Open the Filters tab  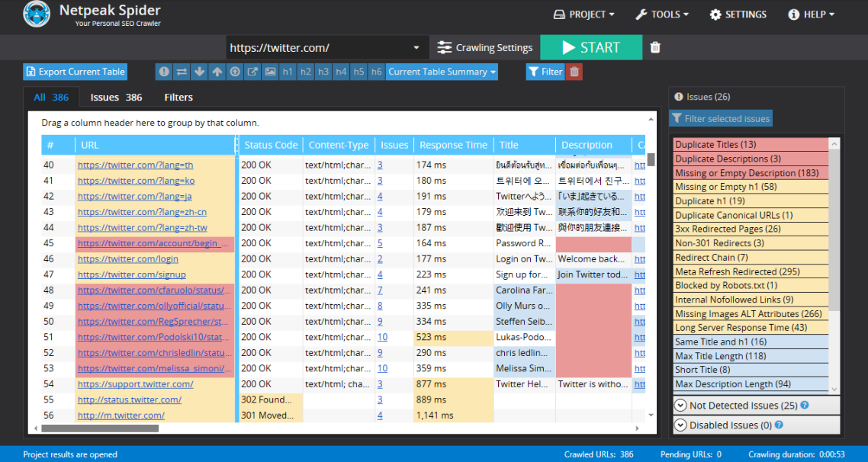click(178, 98)
